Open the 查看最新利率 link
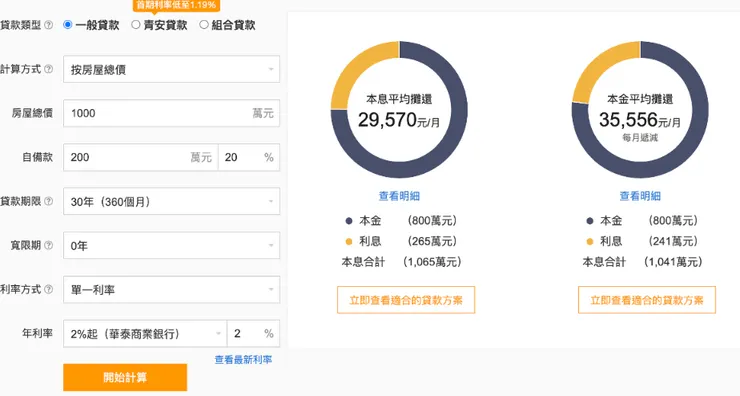Viewport: 740px width, 396px height. pyautogui.click(x=243, y=360)
